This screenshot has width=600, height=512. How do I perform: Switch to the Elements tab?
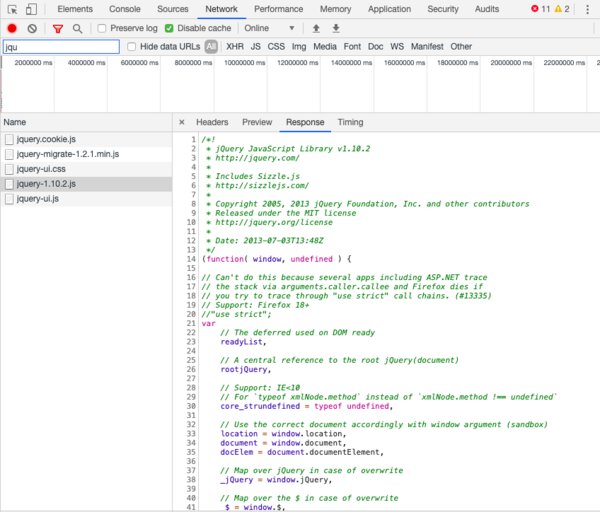(x=75, y=9)
